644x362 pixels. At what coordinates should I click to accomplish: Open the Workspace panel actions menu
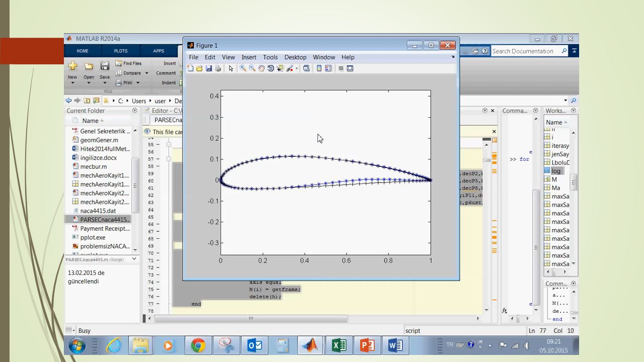coord(573,111)
